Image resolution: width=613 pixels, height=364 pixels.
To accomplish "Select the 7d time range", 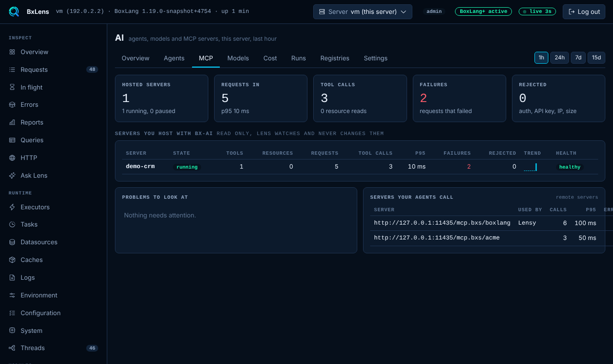I will pos(578,57).
